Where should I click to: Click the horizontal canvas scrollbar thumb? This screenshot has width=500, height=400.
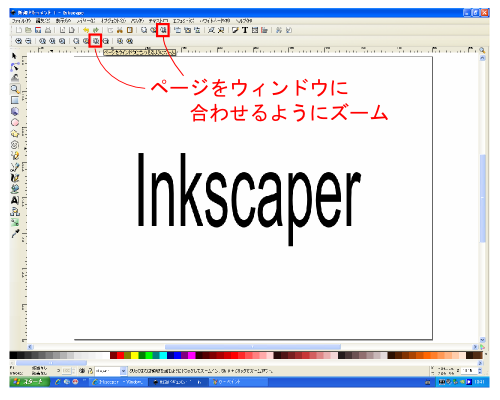point(253,347)
